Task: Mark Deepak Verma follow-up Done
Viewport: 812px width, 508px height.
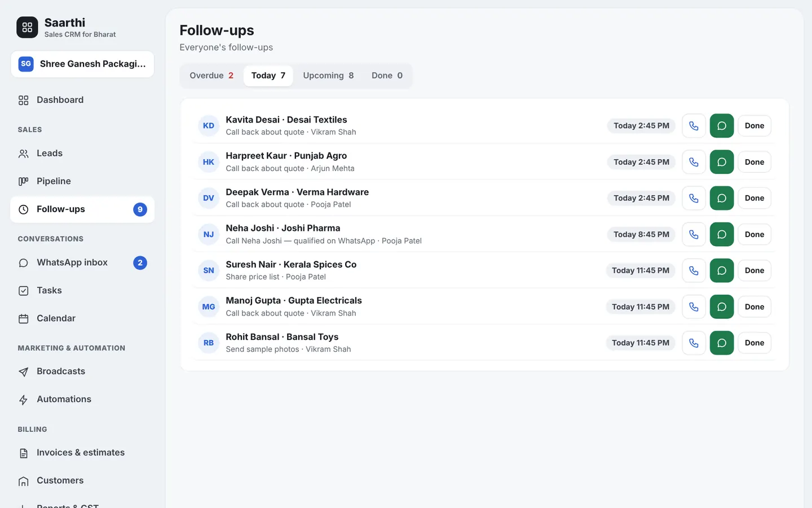Action: click(754, 198)
